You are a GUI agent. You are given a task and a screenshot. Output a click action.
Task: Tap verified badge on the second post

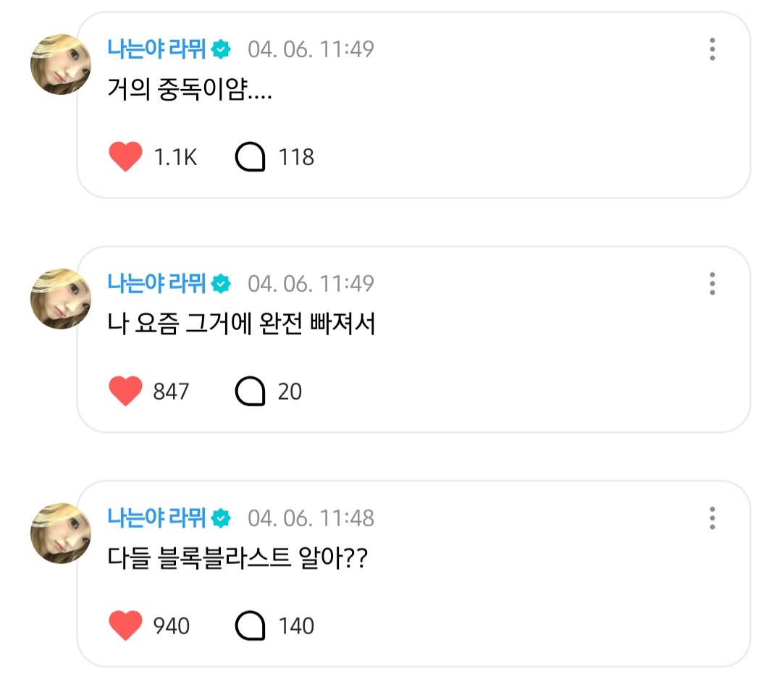(x=221, y=284)
